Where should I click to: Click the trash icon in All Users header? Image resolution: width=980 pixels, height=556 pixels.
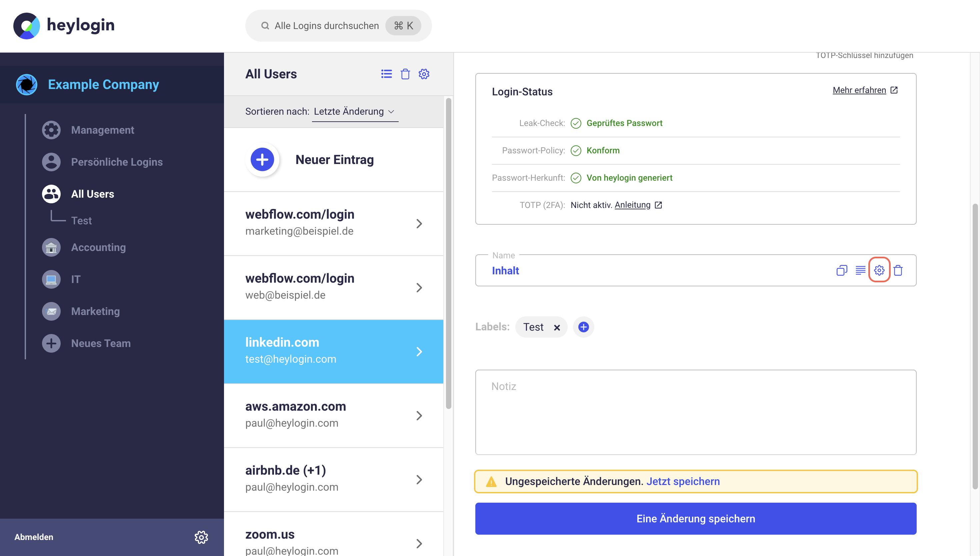405,74
